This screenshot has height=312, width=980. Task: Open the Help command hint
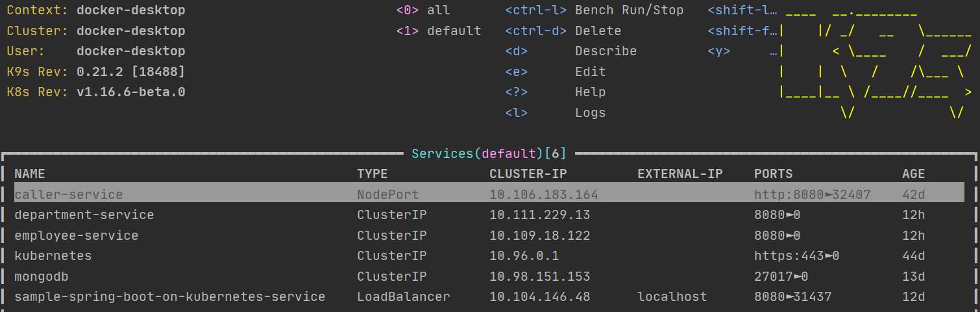click(589, 92)
